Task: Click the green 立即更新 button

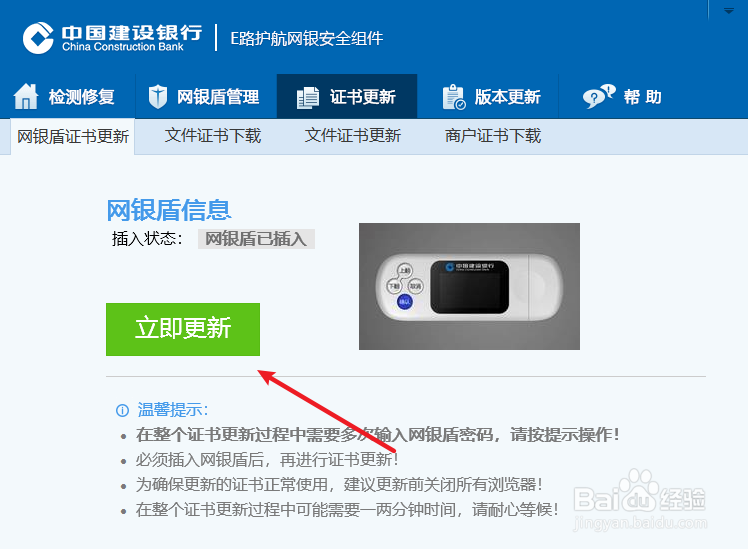Action: [x=183, y=329]
